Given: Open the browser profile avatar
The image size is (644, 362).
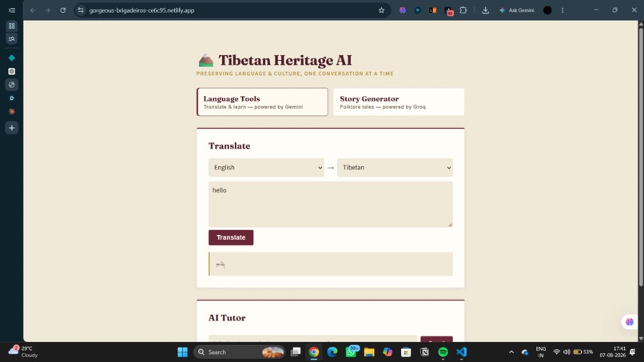Looking at the screenshot, I should coord(547,10).
